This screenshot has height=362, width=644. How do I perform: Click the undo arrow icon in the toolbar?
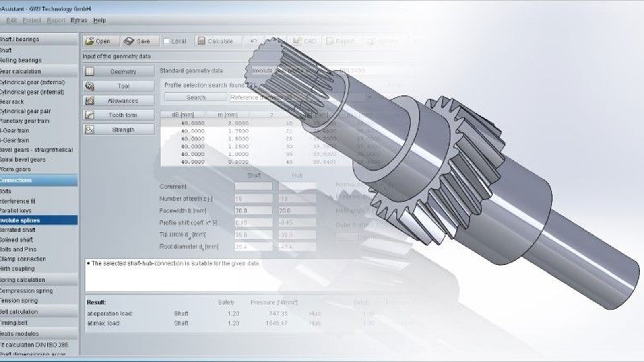tap(254, 41)
